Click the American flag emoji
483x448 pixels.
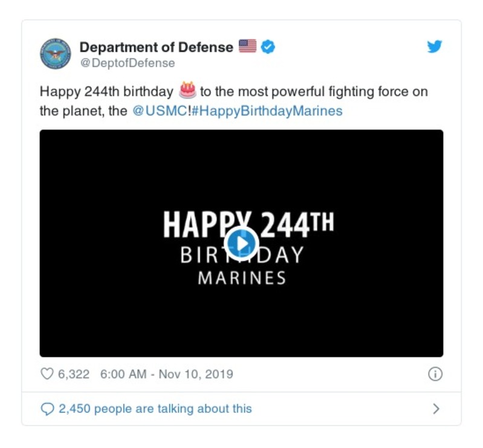pyautogui.click(x=247, y=47)
